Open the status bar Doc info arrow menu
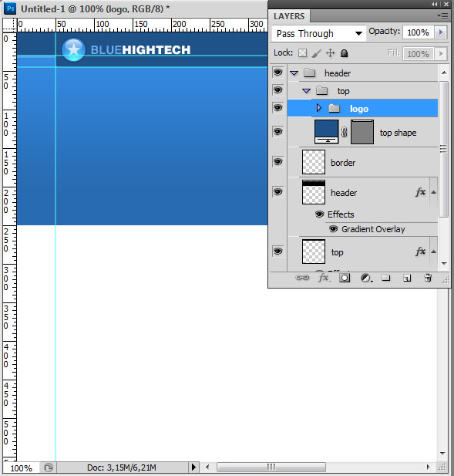 (193, 468)
